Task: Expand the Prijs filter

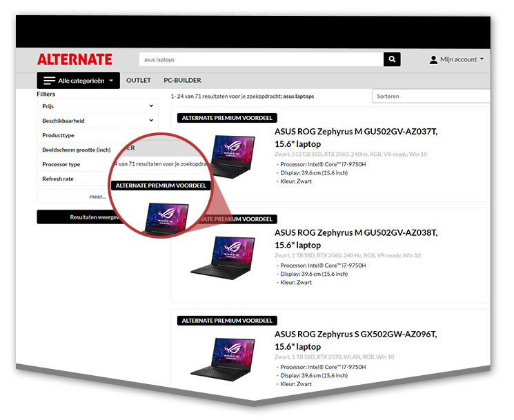Action: pyautogui.click(x=98, y=106)
